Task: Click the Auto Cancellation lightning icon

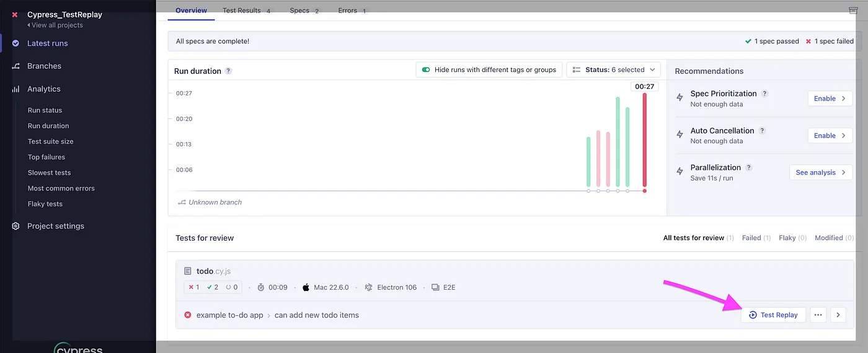Action: click(680, 135)
